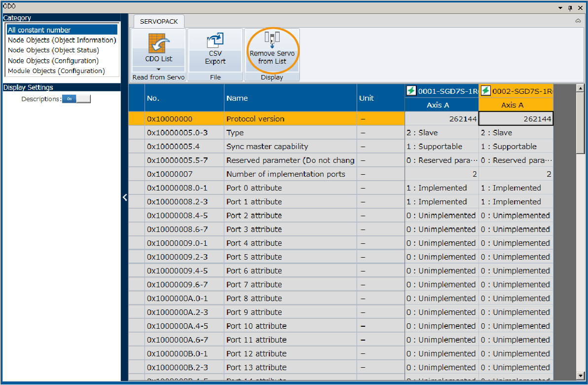Click Remove Servo from List icon
The image size is (588, 385).
(x=272, y=38)
